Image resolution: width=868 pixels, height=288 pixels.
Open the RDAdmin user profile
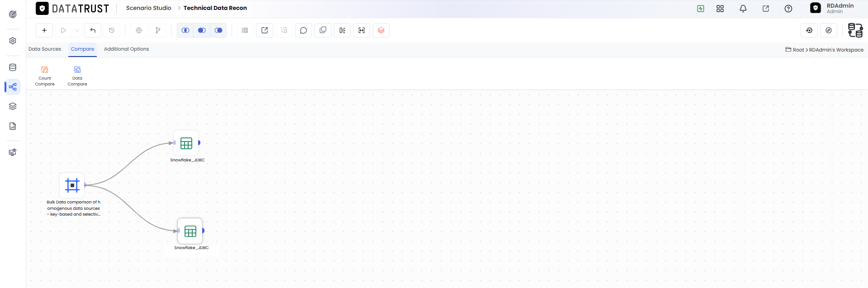click(x=832, y=8)
